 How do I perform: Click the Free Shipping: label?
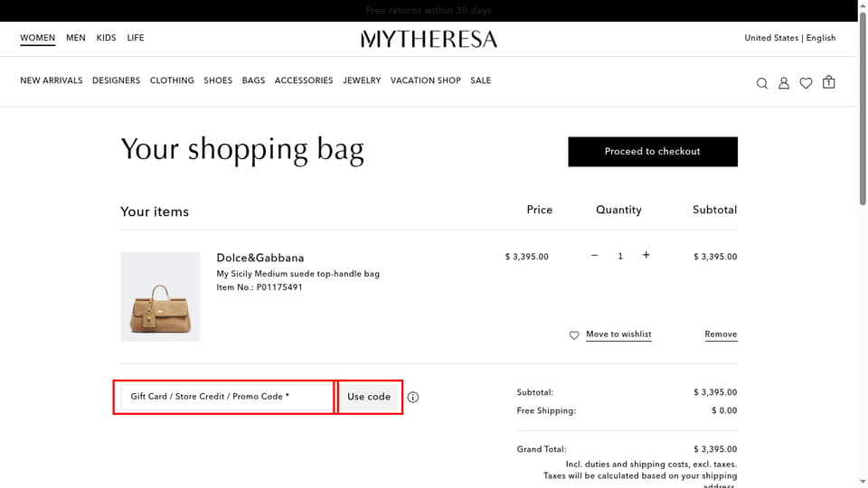click(x=546, y=410)
